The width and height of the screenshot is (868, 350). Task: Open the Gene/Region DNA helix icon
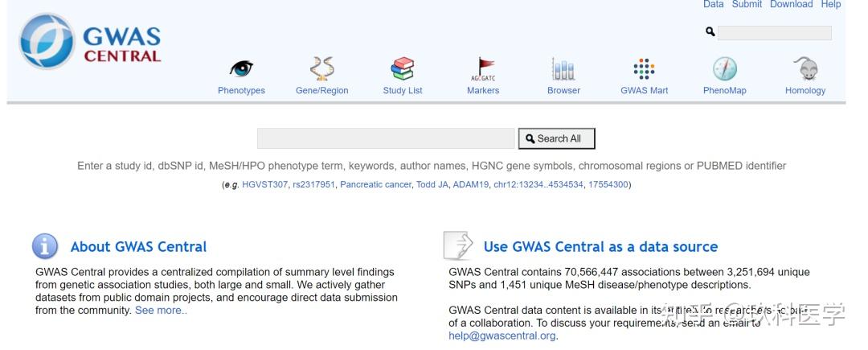coord(321,69)
